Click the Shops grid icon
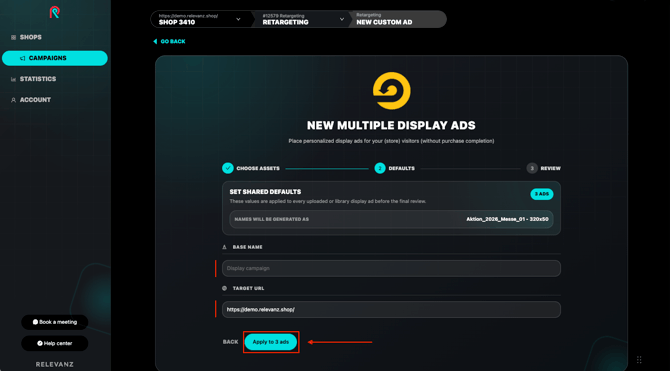This screenshot has height=371, width=670. (13, 38)
